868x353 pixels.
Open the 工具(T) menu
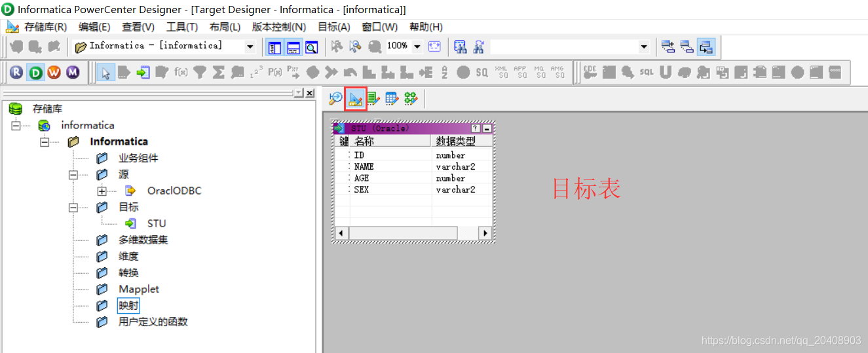pos(182,27)
